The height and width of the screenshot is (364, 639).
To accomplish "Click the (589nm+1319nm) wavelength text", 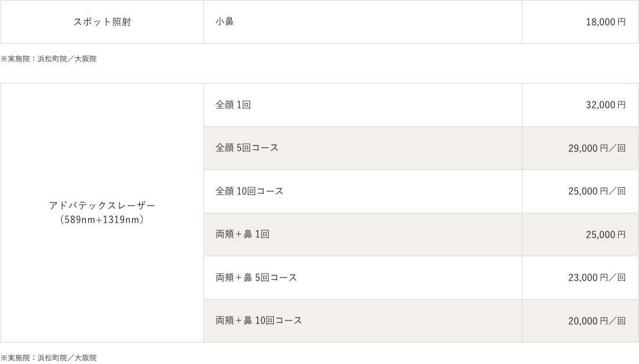I will click(x=102, y=220).
